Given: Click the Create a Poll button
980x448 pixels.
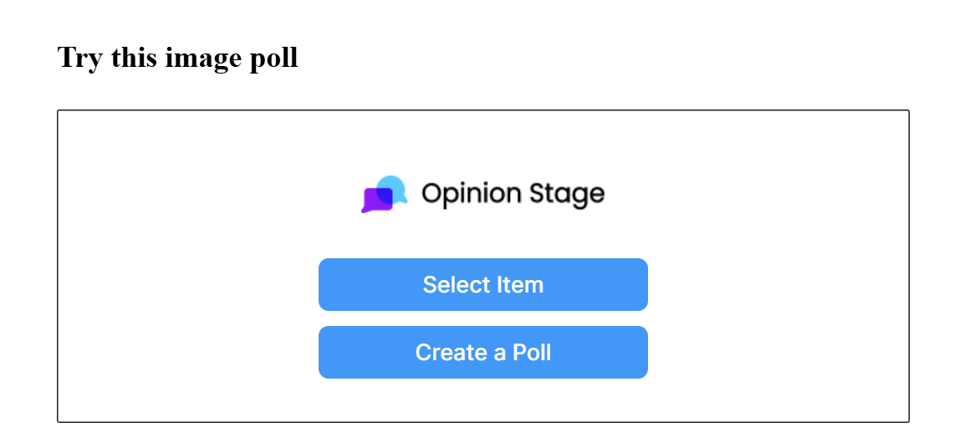Looking at the screenshot, I should (483, 352).
